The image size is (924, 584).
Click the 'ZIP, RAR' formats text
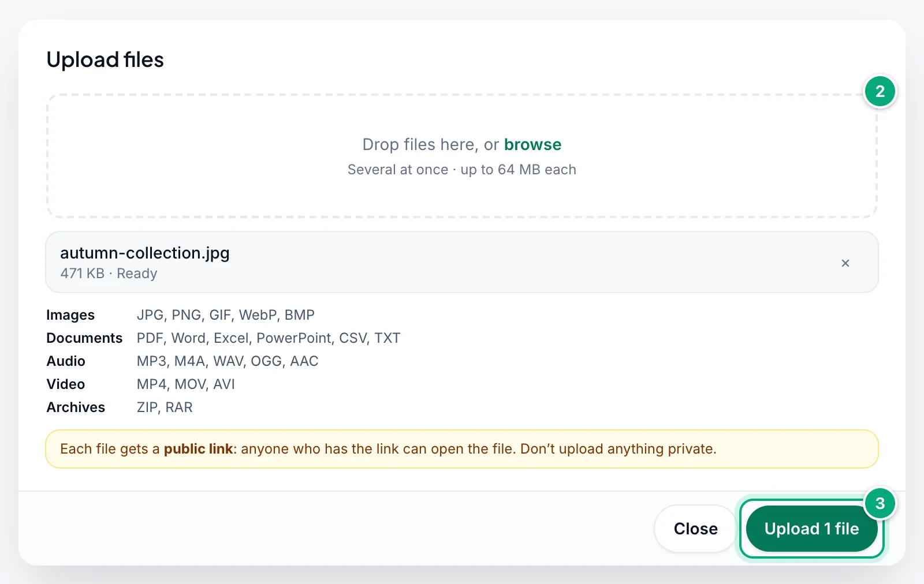165,407
